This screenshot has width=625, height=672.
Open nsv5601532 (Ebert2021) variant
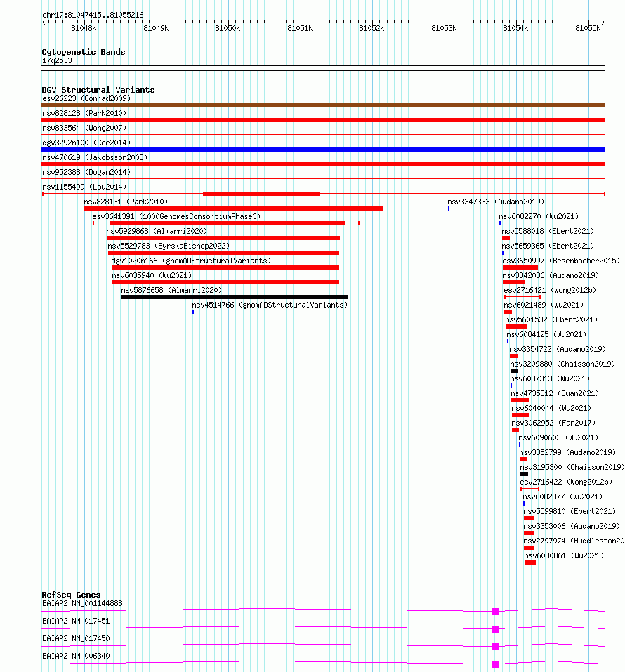point(551,319)
